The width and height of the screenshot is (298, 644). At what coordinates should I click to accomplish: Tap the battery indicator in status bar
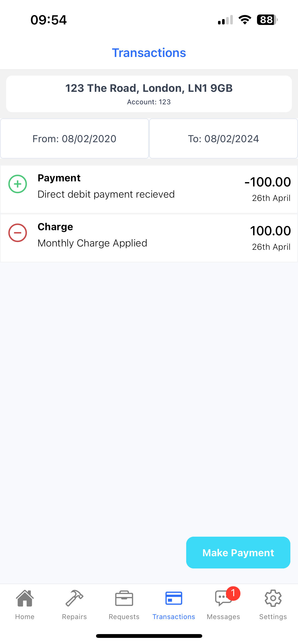point(267,20)
